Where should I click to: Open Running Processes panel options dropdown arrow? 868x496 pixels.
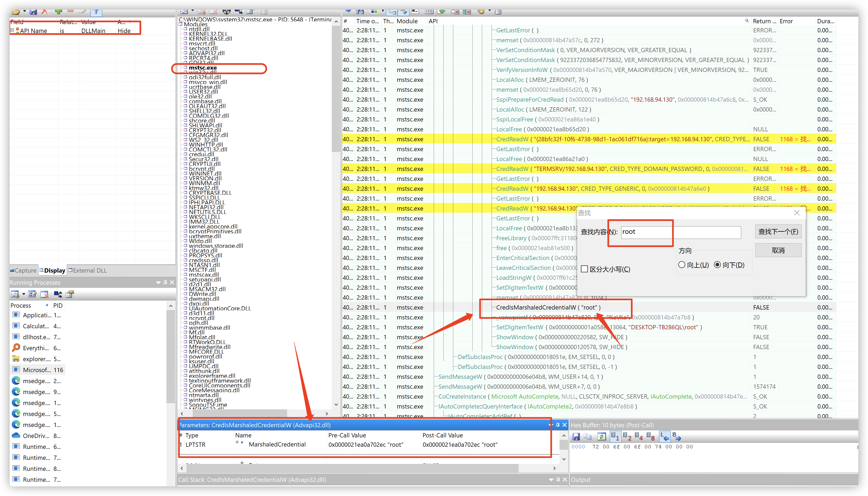(158, 283)
